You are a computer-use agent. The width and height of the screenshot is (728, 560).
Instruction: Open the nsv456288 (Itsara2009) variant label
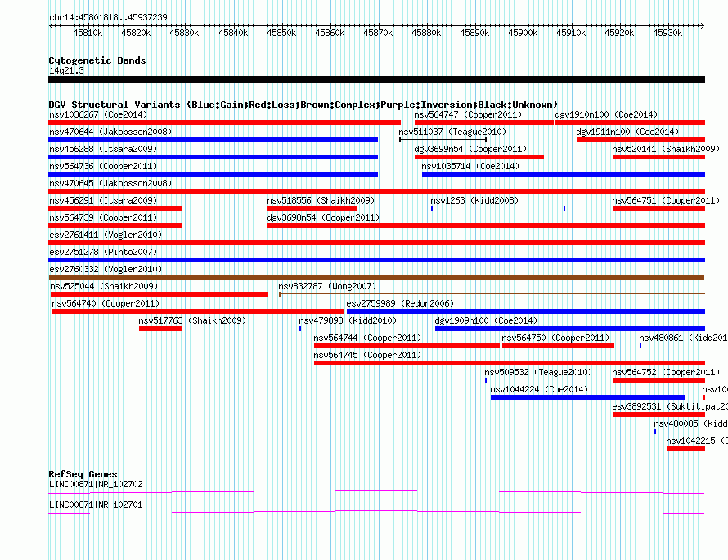pos(103,149)
